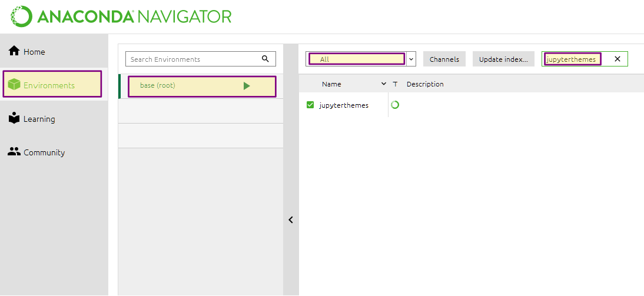Open the Channels dialog

click(x=444, y=59)
